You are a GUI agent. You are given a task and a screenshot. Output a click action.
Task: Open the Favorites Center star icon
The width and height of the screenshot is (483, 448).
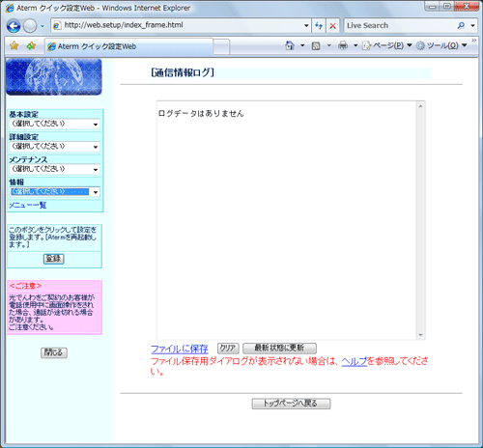click(14, 46)
